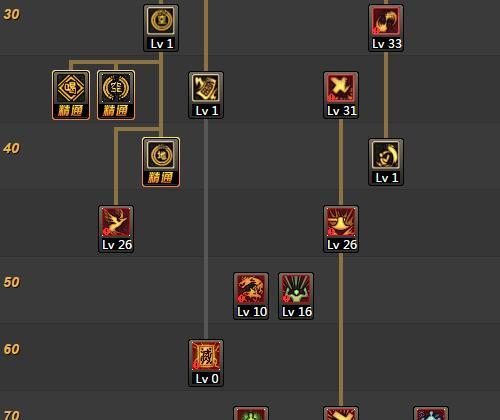The height and width of the screenshot is (420, 500).
Task: Select the Lv 10 fire dragon skill
Action: point(251,296)
